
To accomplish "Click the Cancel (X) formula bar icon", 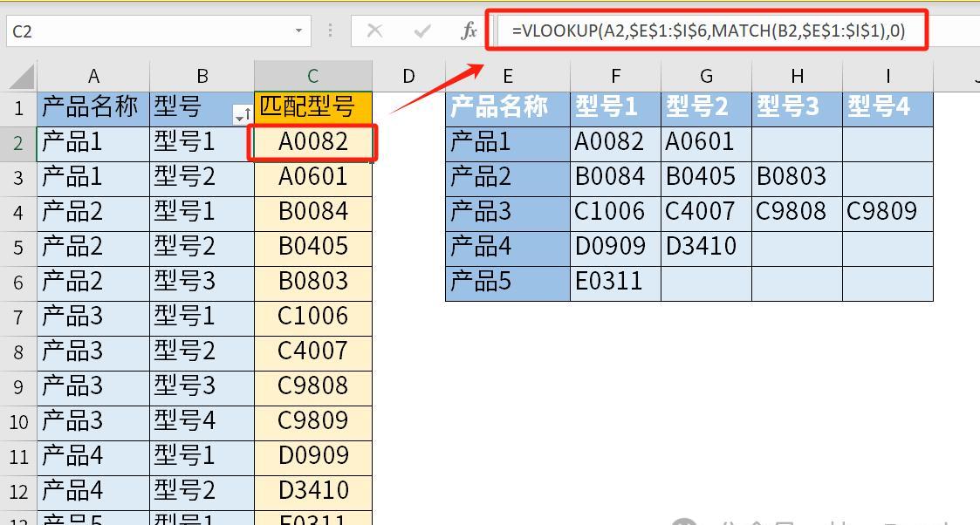I will point(375,31).
